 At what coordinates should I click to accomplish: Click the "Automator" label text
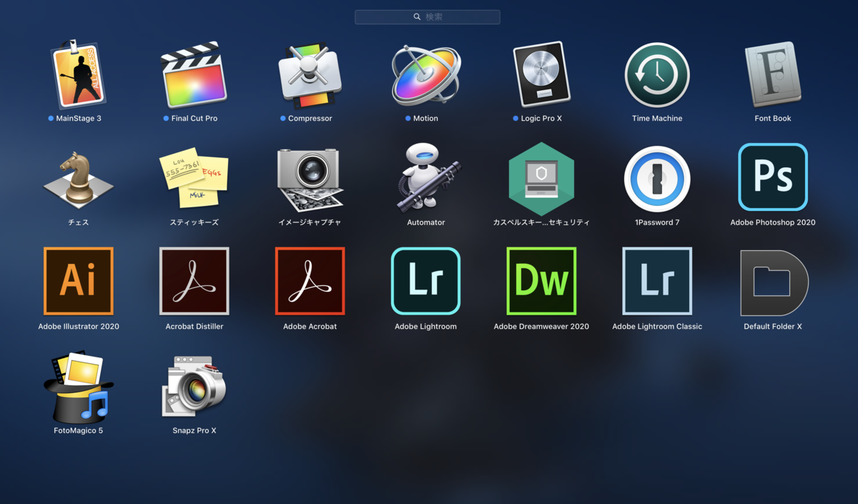pos(426,222)
